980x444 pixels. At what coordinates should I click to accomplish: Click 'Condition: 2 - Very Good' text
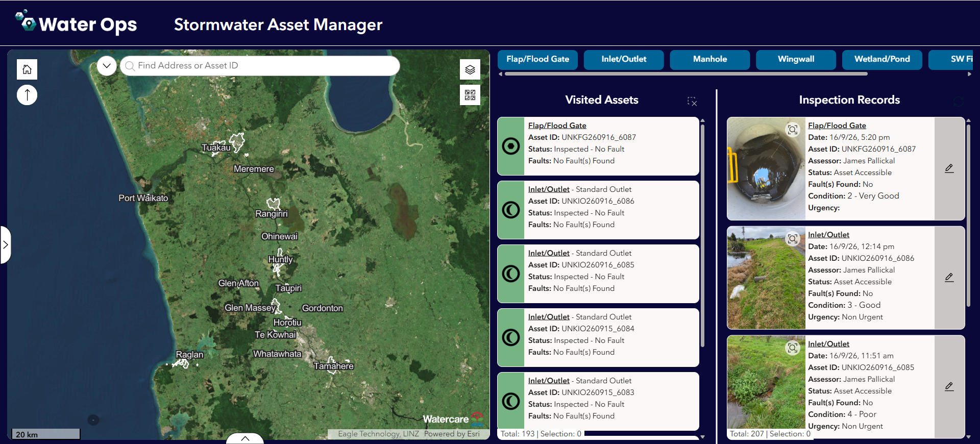[x=853, y=196]
